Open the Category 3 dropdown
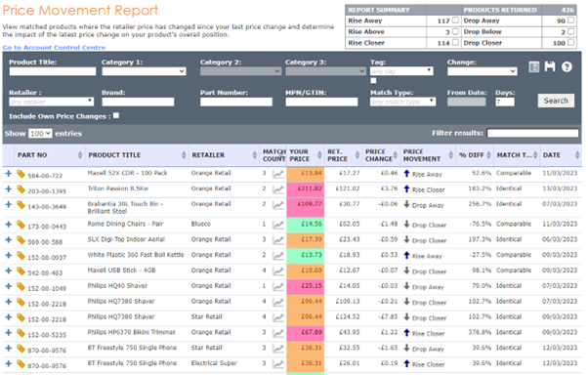Image resolution: width=588 pixels, height=375 pixels. point(325,71)
